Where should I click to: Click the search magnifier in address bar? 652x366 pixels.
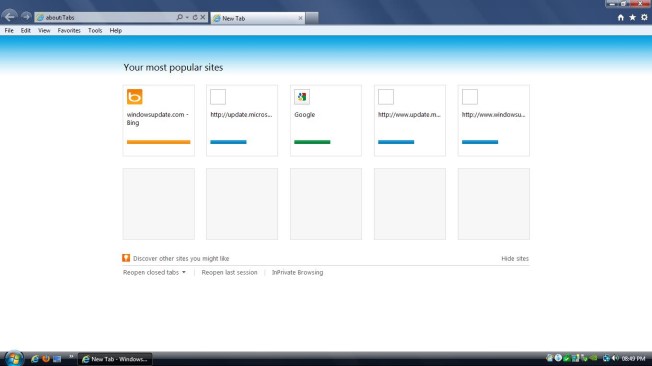click(x=179, y=17)
